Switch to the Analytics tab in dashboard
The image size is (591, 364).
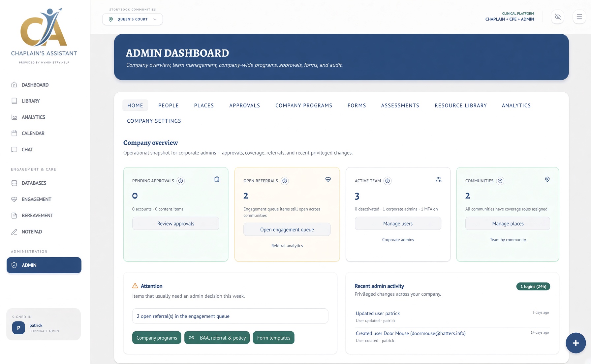point(516,106)
